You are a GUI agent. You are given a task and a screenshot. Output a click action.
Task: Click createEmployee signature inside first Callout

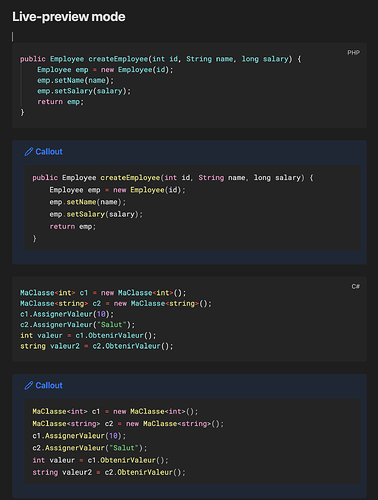tap(173, 178)
